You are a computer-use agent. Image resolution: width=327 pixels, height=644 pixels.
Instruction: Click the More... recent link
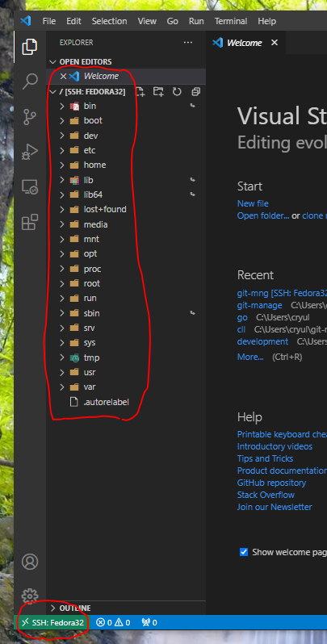point(250,357)
